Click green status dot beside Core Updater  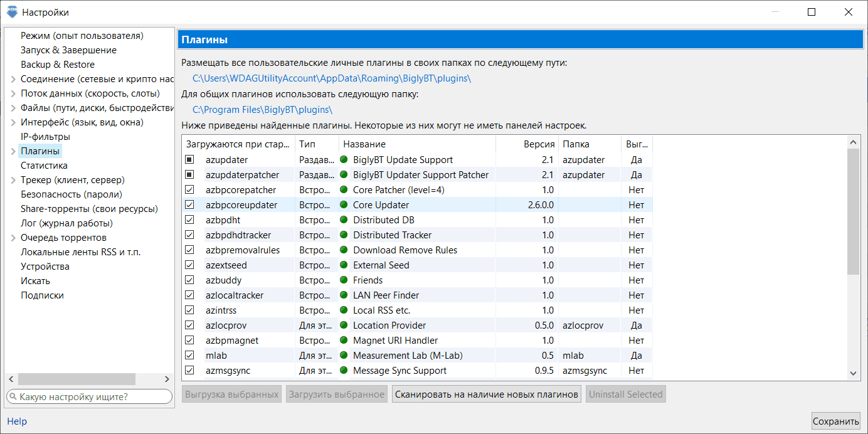pos(344,205)
